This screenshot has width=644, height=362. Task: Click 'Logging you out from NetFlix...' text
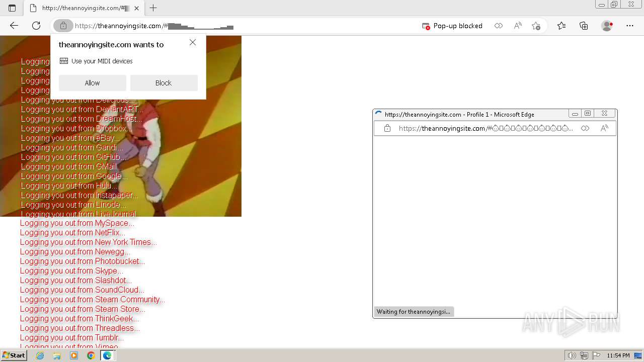coord(72,233)
